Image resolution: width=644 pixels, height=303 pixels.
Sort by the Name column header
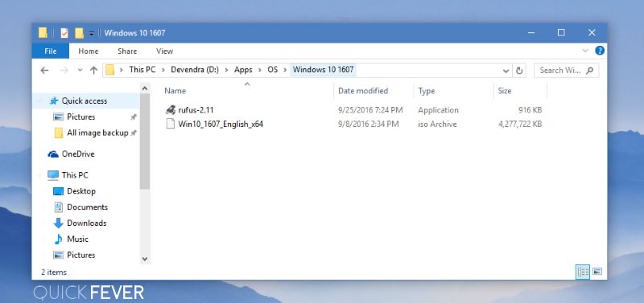[175, 91]
